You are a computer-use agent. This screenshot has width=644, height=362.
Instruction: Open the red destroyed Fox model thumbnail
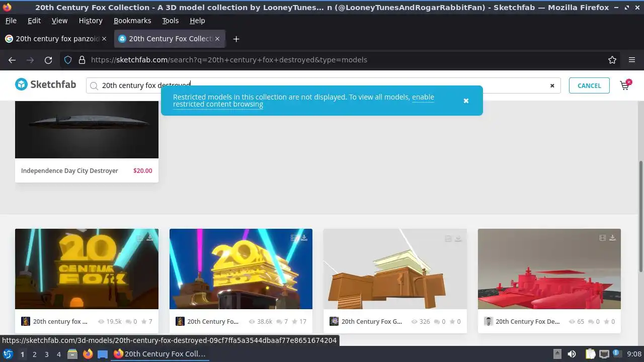tap(549, 269)
